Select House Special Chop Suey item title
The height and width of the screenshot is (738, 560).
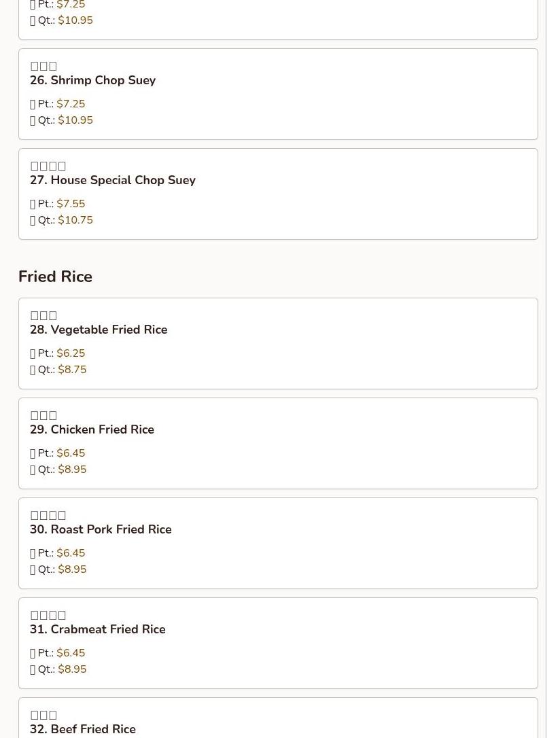coord(112,180)
